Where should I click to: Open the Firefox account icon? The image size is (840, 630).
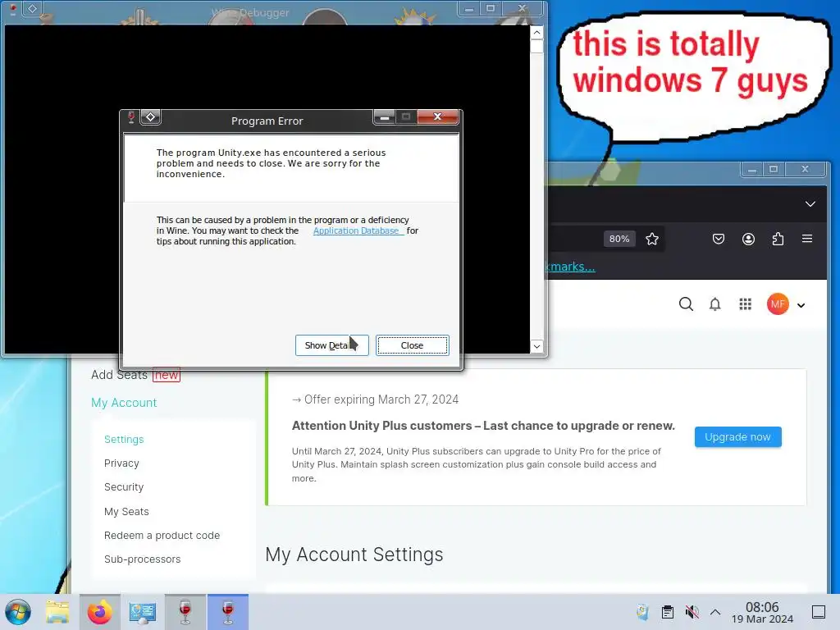click(x=748, y=239)
